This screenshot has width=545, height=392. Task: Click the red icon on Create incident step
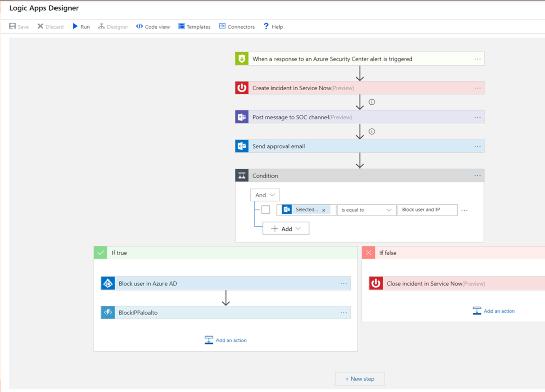[x=242, y=88]
